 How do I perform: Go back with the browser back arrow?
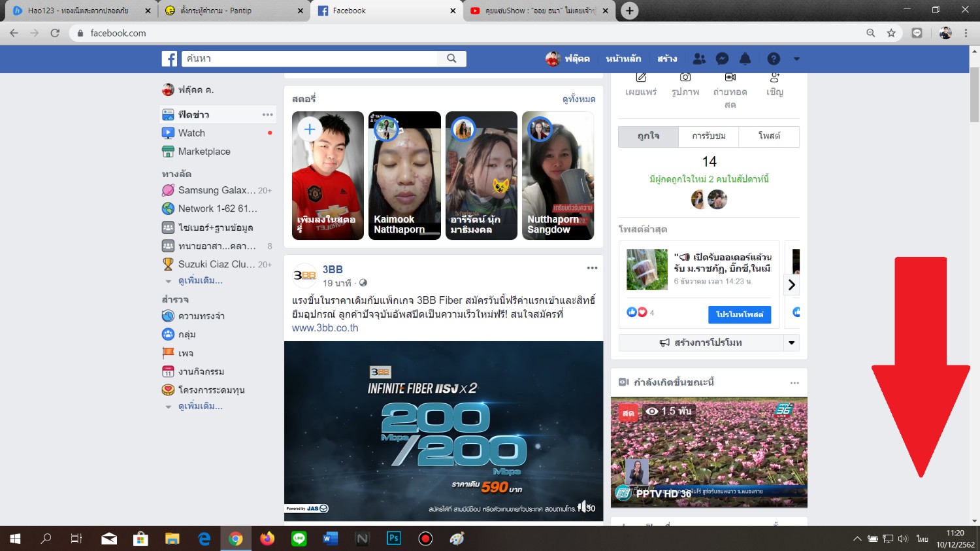coord(14,33)
